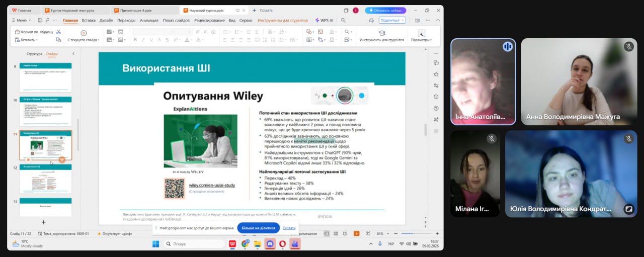The image size is (644, 257).
Task: Toggle Анна Володимирівна Мажуга's muted microphone icon
Action: (x=628, y=47)
